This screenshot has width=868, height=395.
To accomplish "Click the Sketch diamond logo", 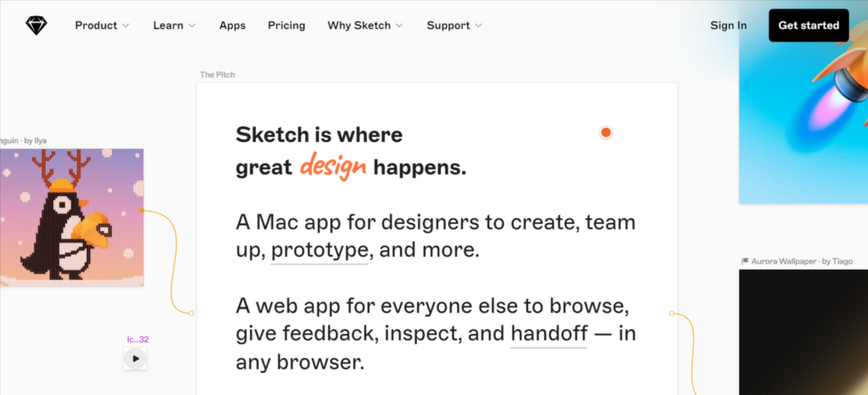I will pos(36,25).
